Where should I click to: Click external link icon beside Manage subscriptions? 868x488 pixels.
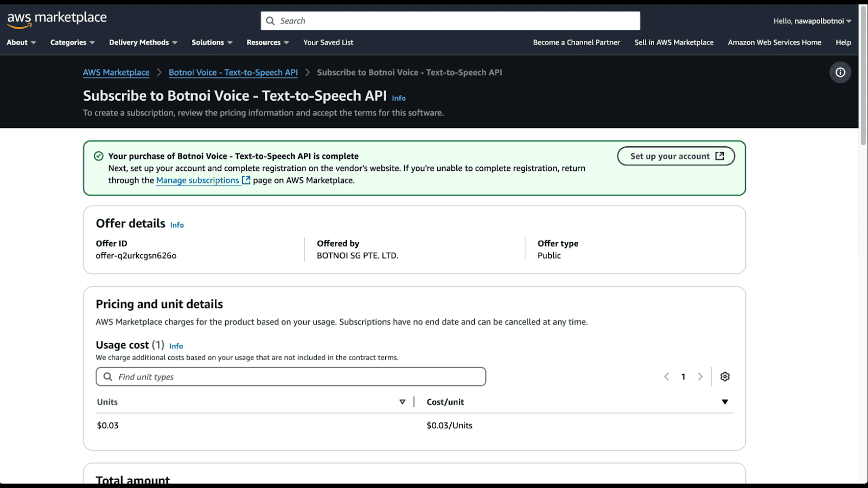pos(246,180)
